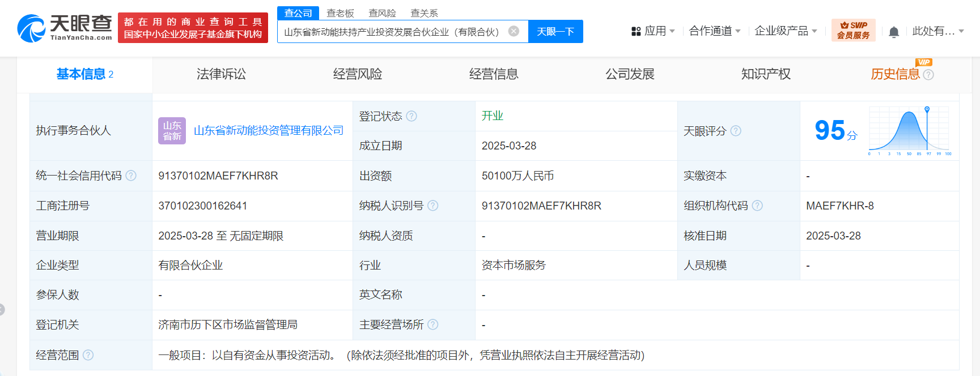Click help icon beside 组织机构代码

(x=757, y=206)
